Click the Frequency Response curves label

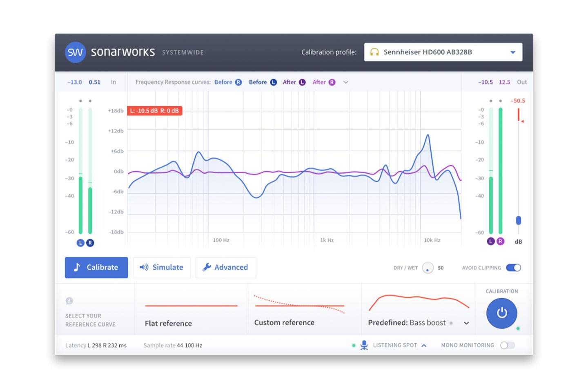coord(173,82)
